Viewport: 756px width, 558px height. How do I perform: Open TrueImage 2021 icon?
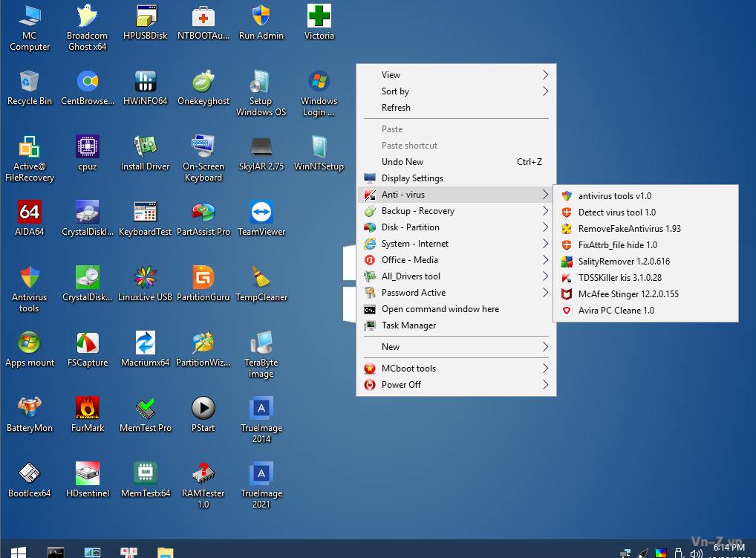tap(261, 486)
